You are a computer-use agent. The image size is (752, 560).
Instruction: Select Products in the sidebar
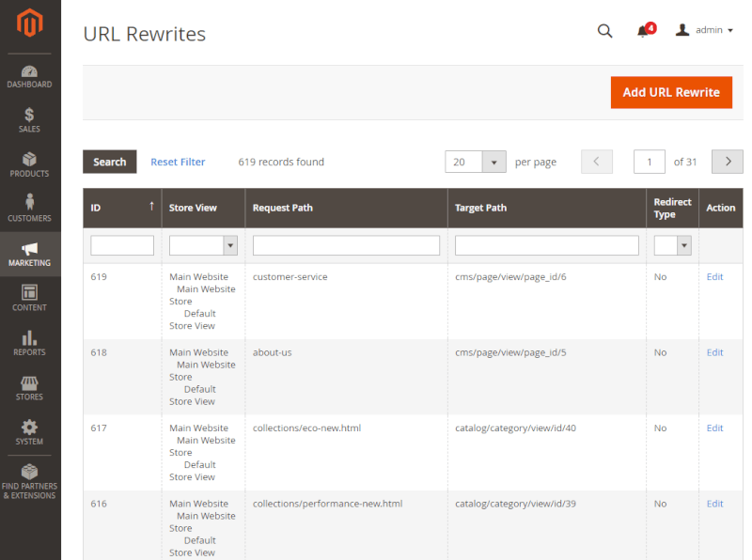(x=29, y=163)
